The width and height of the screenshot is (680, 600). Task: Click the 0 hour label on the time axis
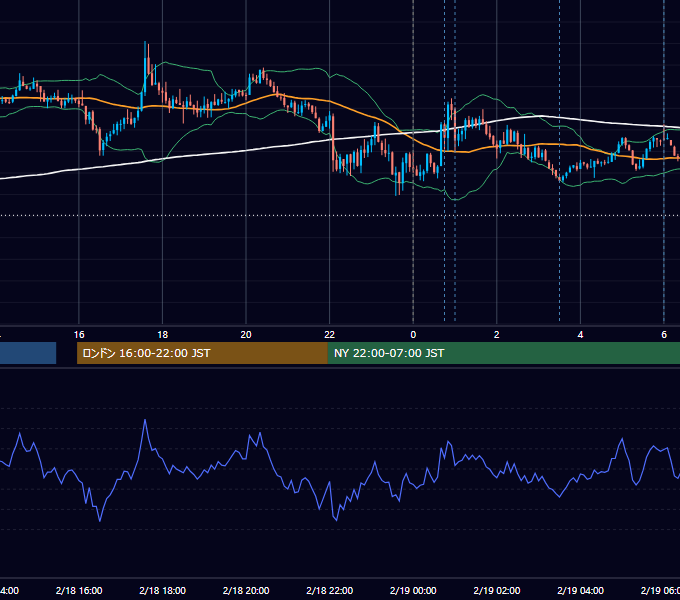pyautogui.click(x=413, y=335)
